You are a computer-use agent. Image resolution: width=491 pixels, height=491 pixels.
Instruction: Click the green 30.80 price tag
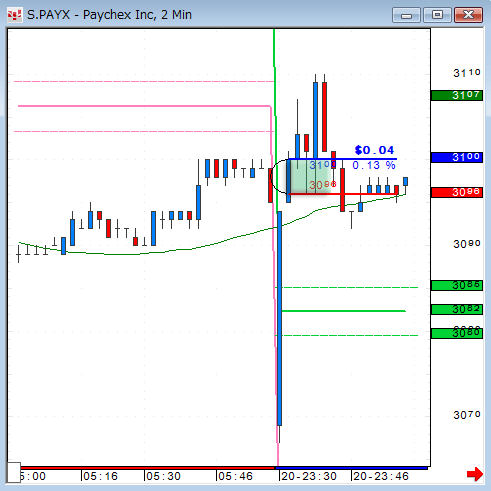tap(457, 333)
